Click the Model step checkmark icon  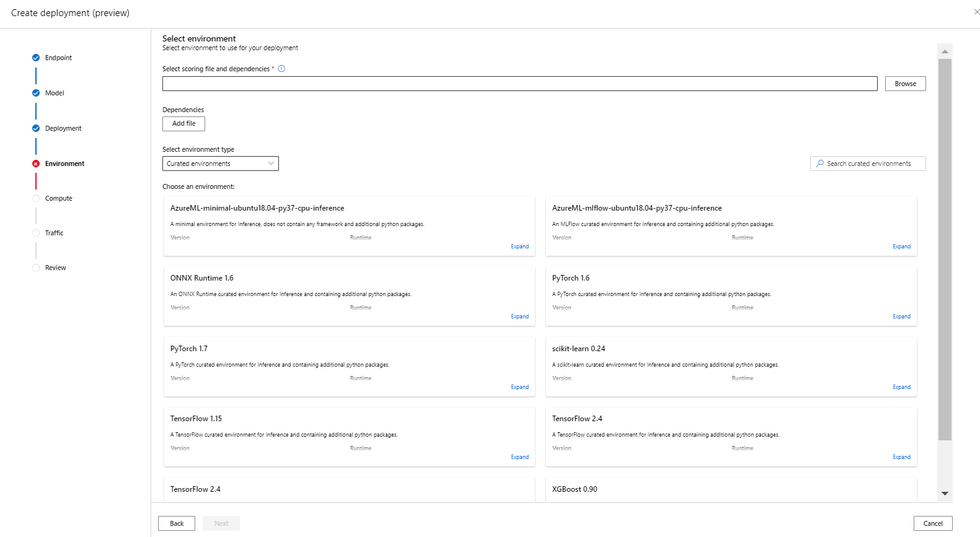36,93
